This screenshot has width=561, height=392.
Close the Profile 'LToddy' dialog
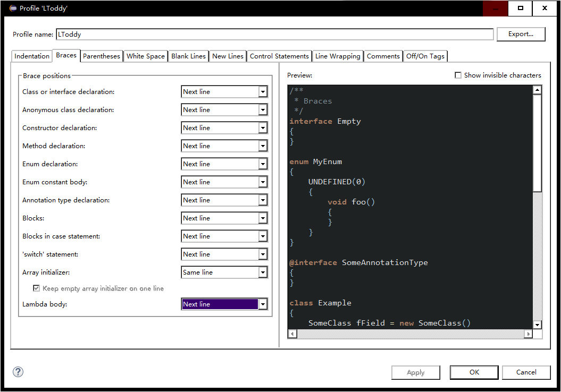(x=545, y=8)
